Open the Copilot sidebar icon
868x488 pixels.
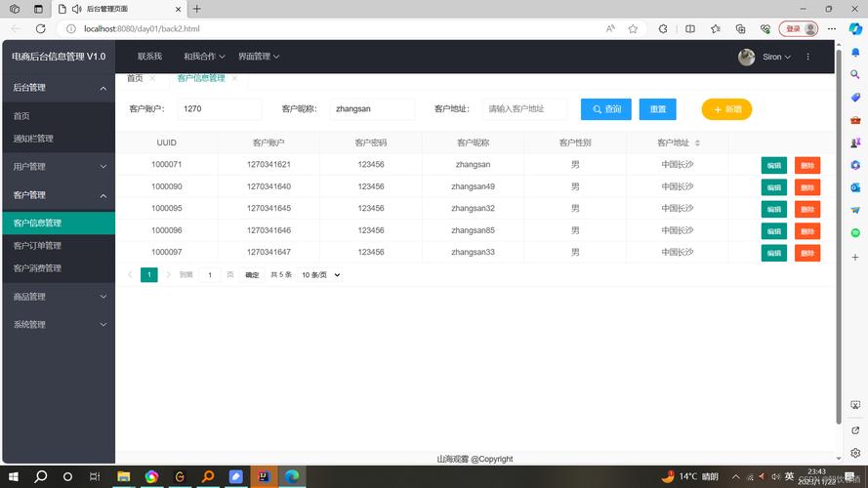[855, 28]
